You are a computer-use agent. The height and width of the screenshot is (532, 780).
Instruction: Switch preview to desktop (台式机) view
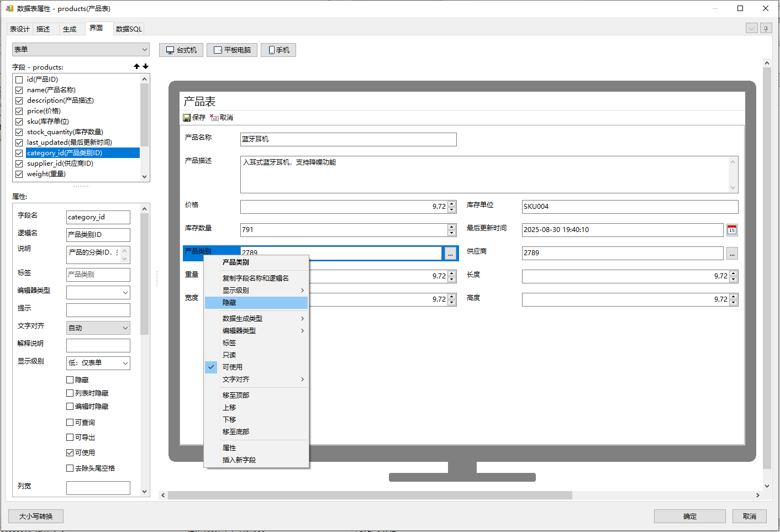tap(181, 50)
